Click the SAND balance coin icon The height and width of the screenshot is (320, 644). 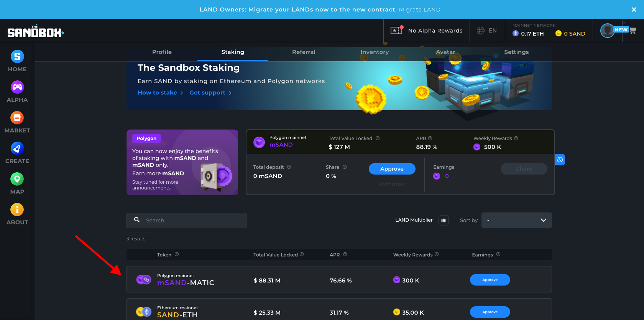[559, 34]
